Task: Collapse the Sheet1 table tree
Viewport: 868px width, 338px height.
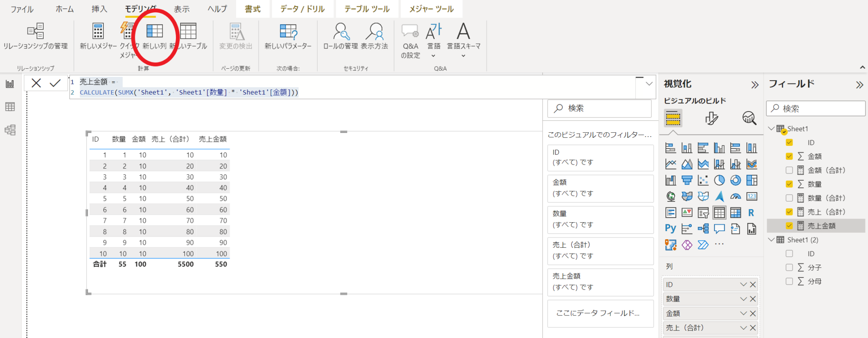Action: (x=771, y=128)
